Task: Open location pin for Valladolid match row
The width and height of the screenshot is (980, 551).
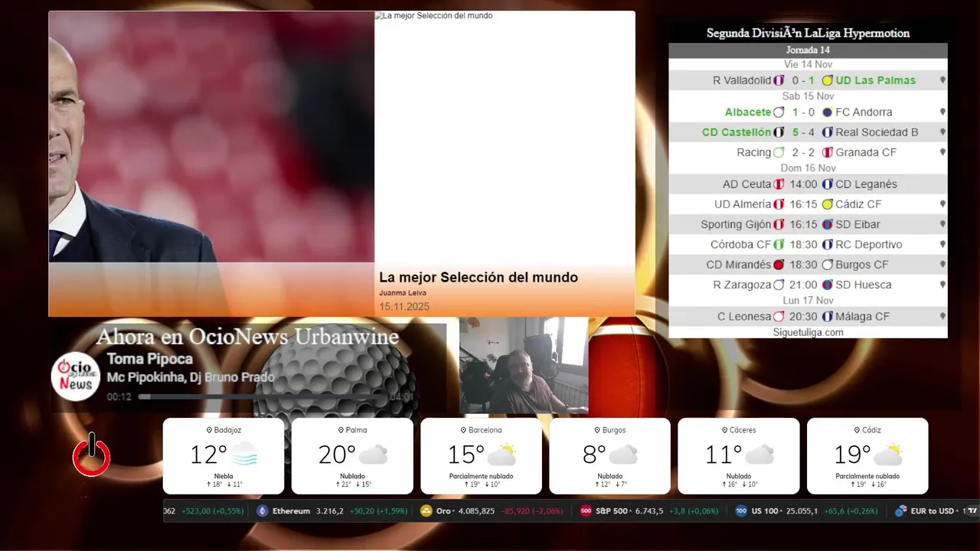Action: coord(942,80)
